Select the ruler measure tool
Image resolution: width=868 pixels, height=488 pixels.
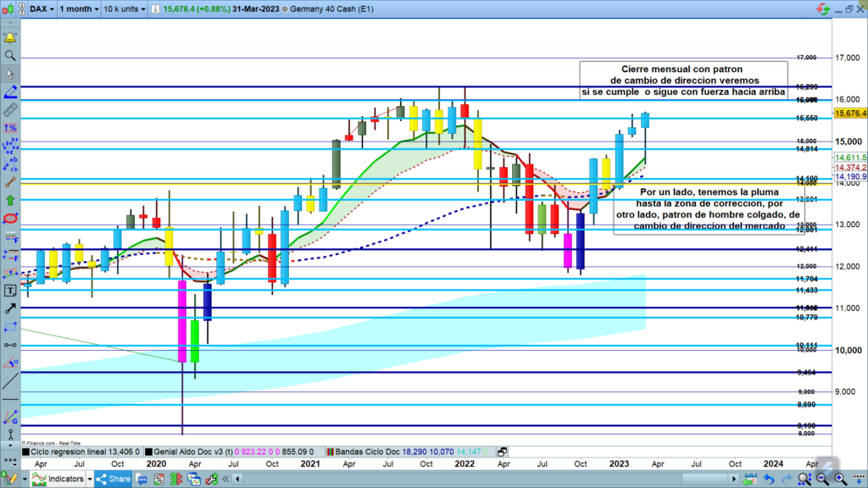(10, 110)
